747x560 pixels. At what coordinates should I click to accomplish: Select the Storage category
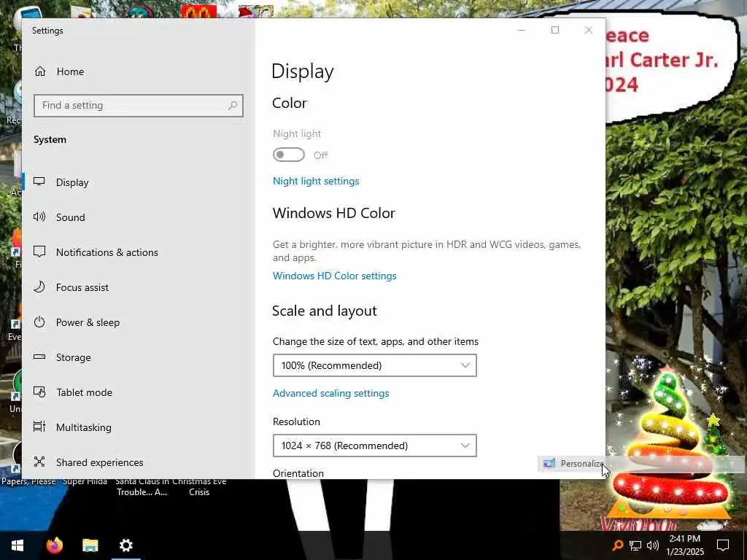click(74, 357)
